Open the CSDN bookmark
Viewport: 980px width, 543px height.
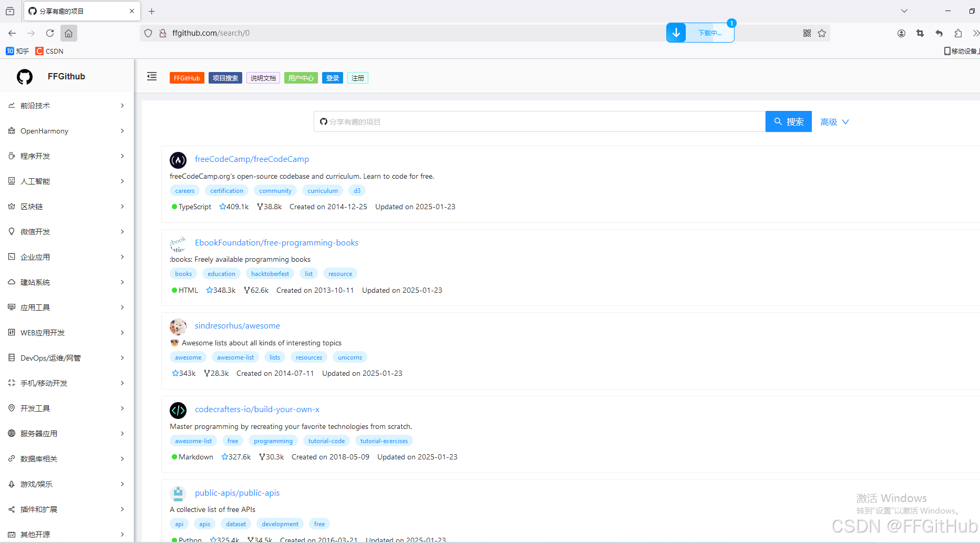click(x=49, y=51)
